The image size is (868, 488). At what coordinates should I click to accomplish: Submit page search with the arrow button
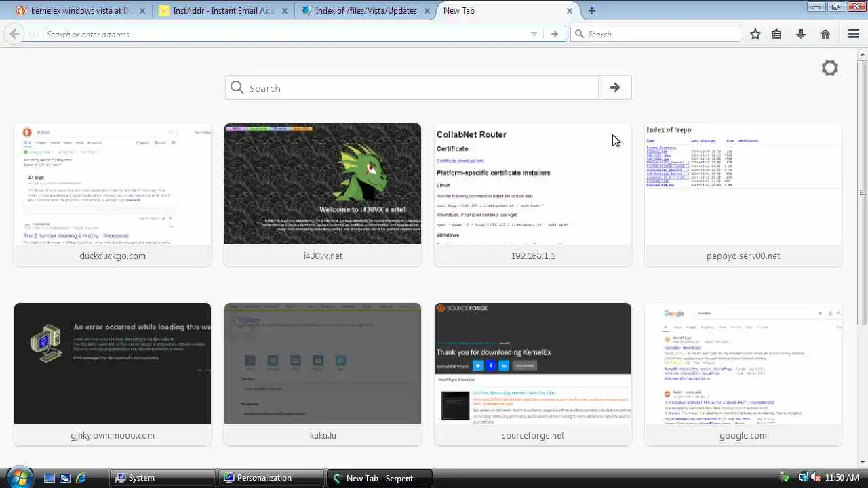[615, 87]
